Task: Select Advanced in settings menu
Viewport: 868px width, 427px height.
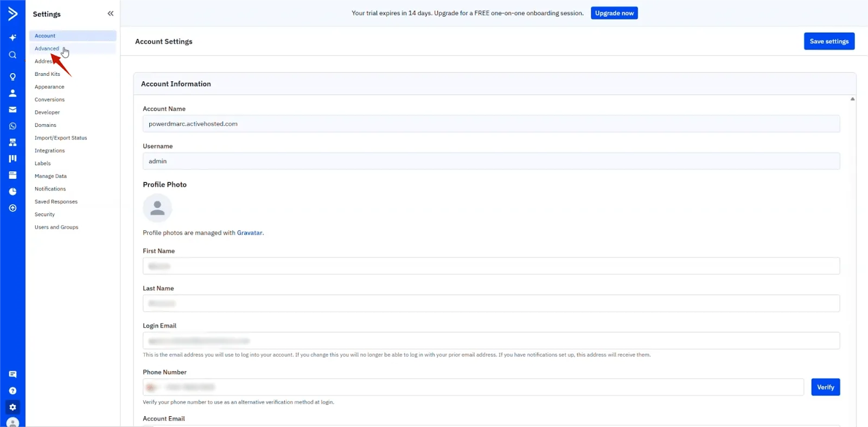Action: pos(73,48)
